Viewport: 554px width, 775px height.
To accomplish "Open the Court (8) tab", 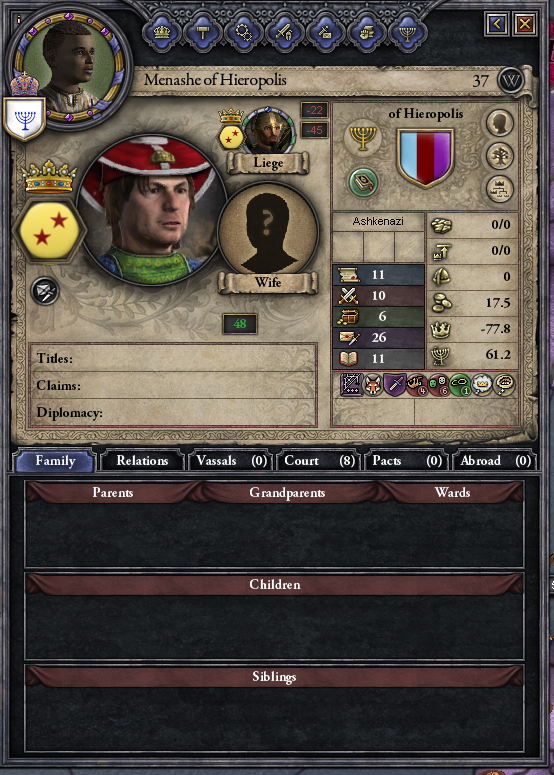I will [319, 461].
